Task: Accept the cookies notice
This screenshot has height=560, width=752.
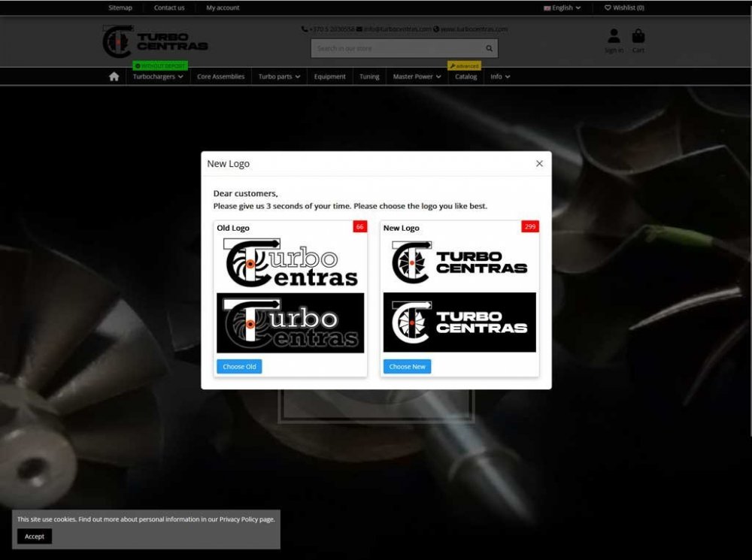Action: pos(35,537)
